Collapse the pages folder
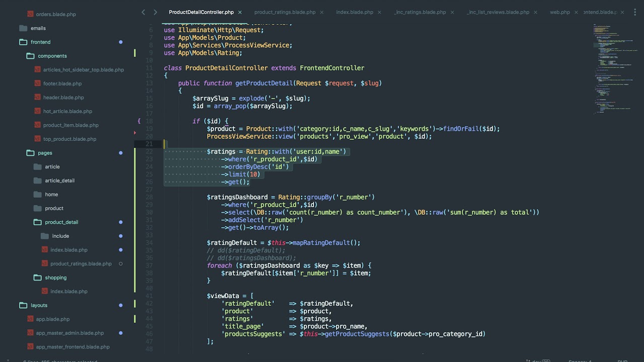The image size is (644, 362). (30, 153)
